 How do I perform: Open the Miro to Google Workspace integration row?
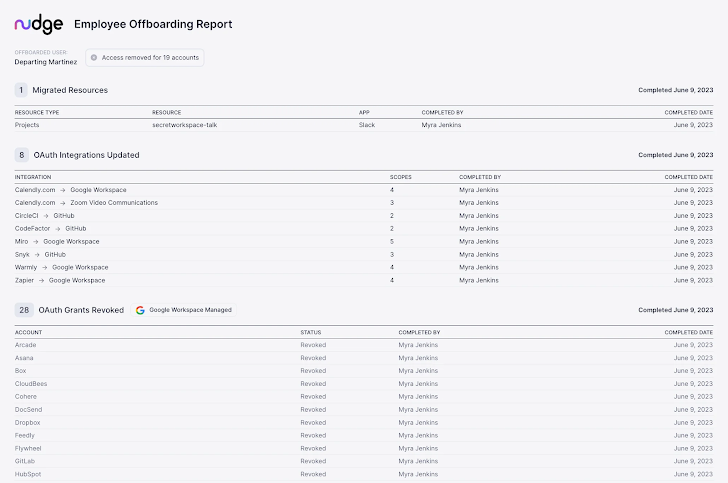[57, 241]
